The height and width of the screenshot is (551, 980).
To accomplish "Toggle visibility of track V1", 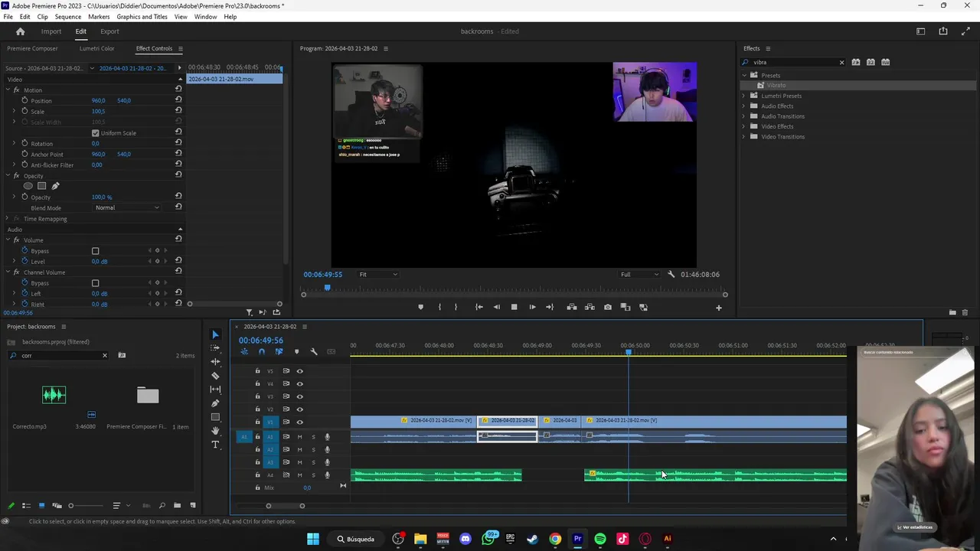I will [x=299, y=422].
